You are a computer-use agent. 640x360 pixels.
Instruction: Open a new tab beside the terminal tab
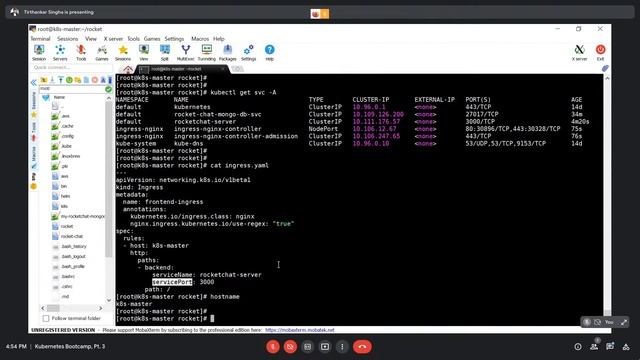(237, 69)
